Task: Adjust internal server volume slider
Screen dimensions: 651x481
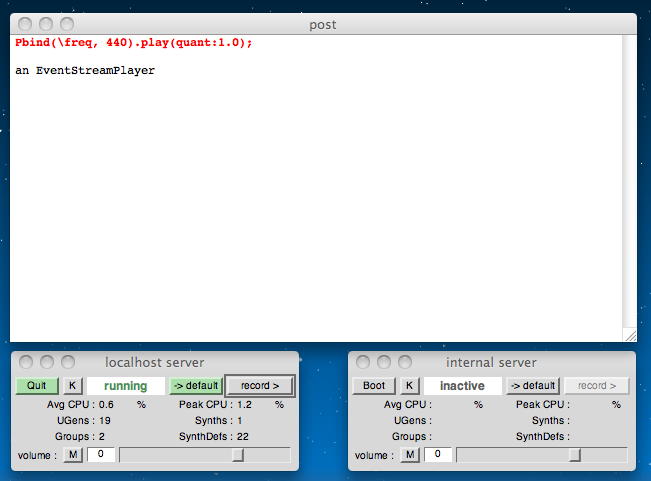Action: click(x=542, y=455)
